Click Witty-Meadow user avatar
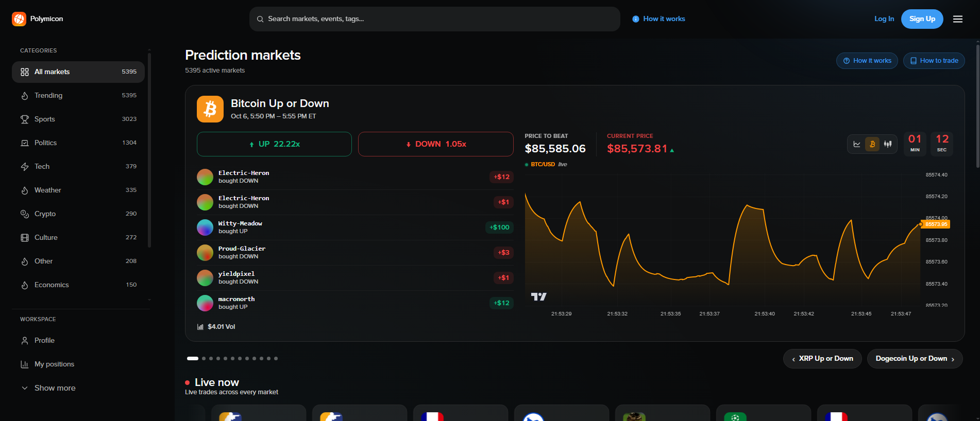Viewport: 980px width, 421px height. [205, 227]
